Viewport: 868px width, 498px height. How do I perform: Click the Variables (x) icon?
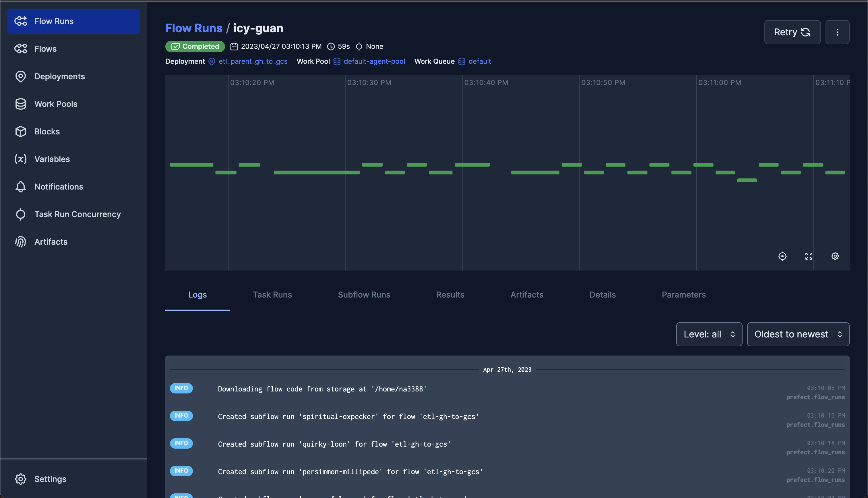(x=20, y=159)
